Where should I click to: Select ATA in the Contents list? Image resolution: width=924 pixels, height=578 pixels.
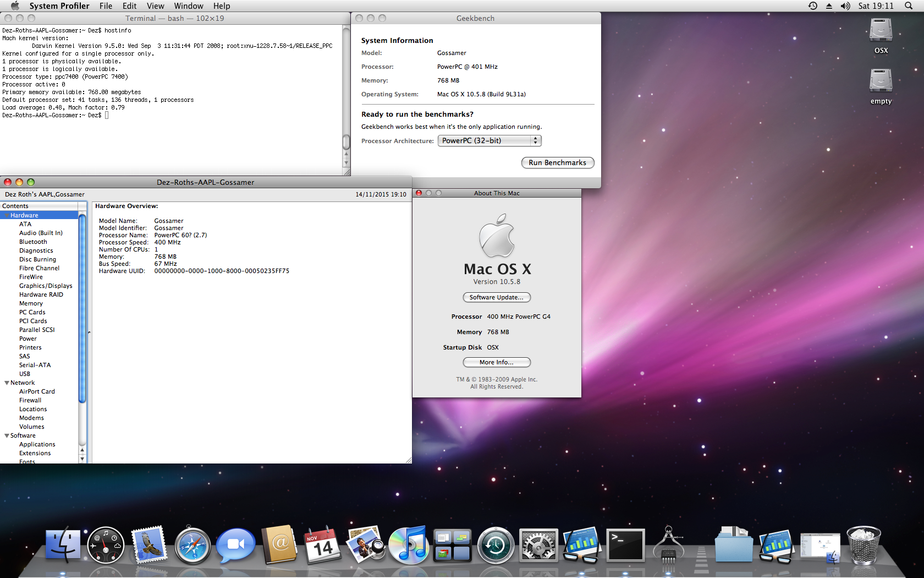[x=25, y=224]
